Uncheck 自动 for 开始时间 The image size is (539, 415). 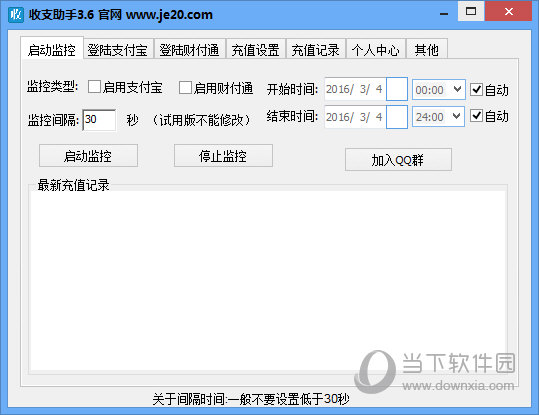coord(476,89)
